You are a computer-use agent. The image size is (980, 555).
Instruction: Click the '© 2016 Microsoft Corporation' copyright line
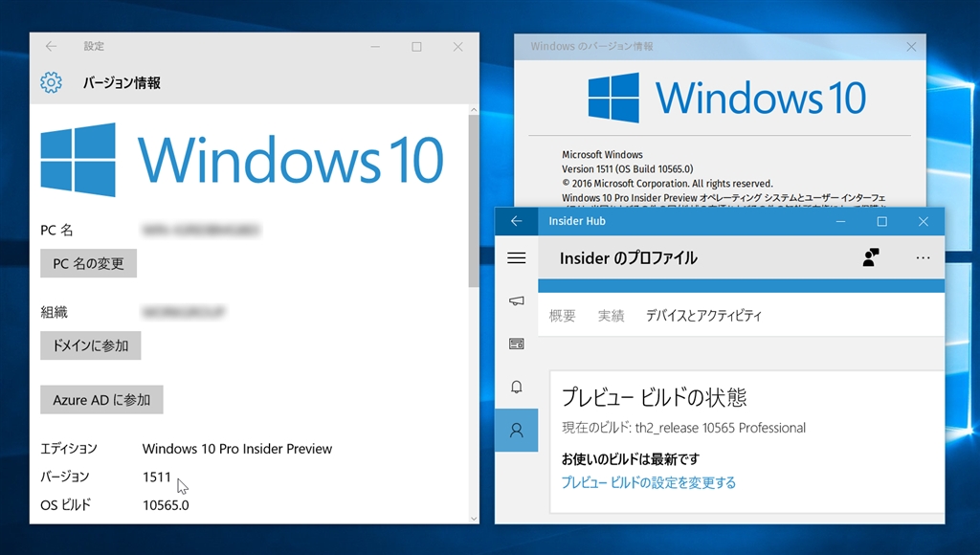point(667,183)
